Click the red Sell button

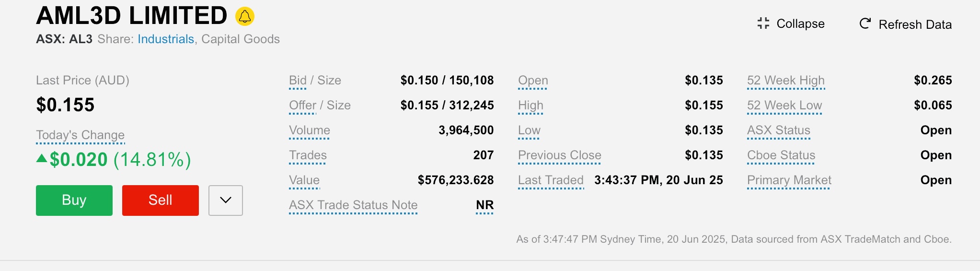click(x=161, y=200)
